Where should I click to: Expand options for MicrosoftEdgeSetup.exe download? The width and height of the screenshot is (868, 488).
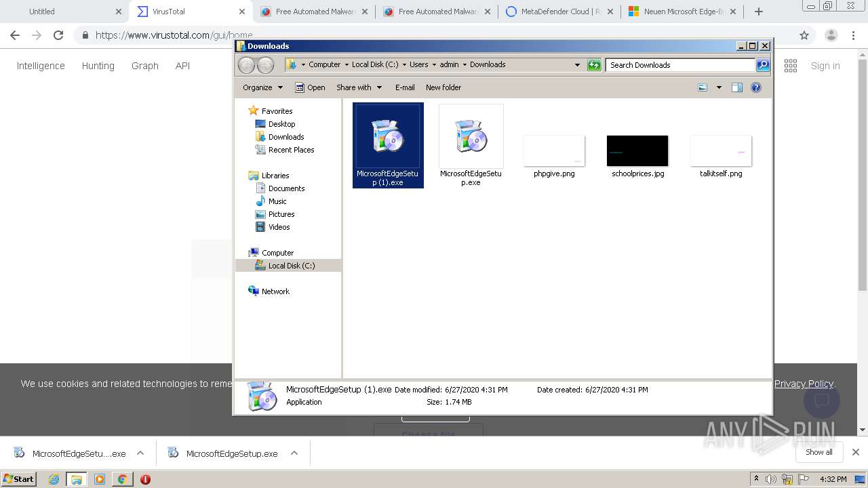(x=294, y=453)
